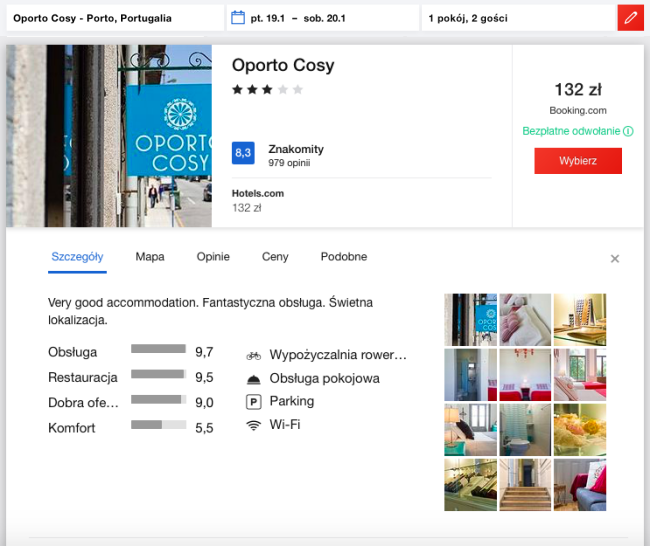Click the 8,3 rating score badge

tap(243, 153)
